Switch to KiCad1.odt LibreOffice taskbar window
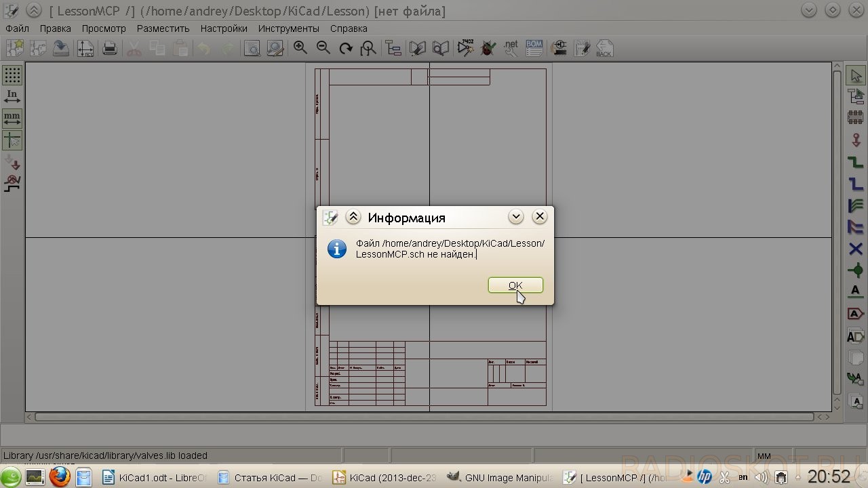 [x=153, y=477]
